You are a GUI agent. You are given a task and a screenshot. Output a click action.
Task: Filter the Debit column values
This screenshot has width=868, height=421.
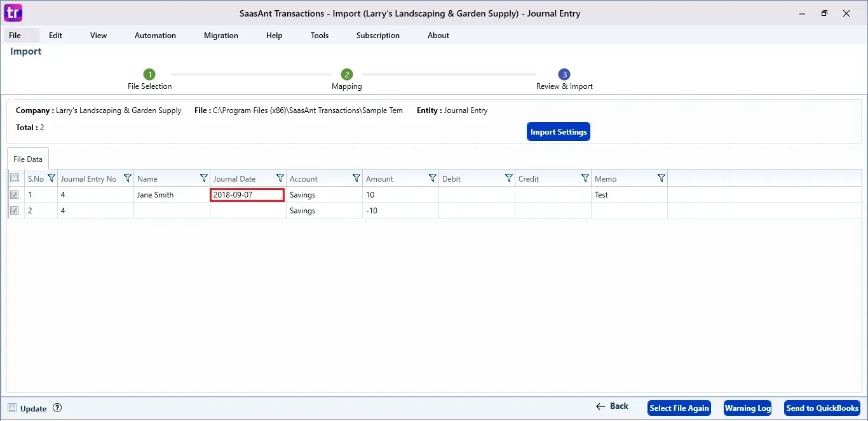pyautogui.click(x=508, y=178)
